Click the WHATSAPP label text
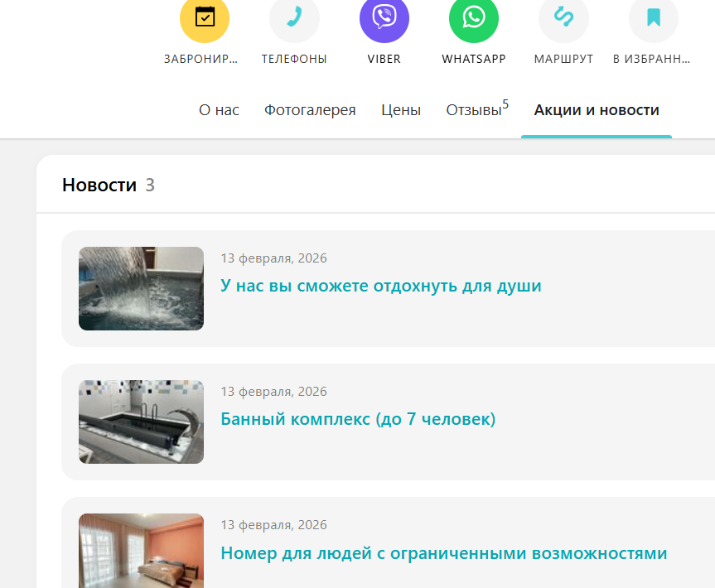This screenshot has height=588, width=715. (474, 60)
